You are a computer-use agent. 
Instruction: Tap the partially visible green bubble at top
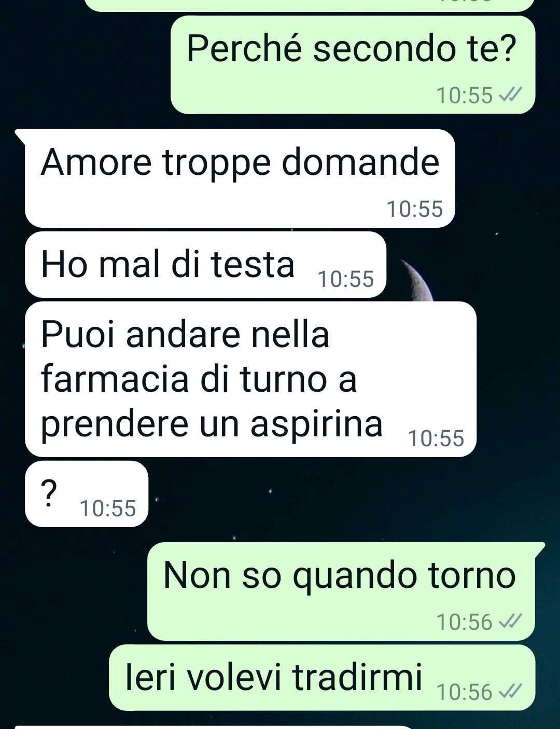pyautogui.click(x=309, y=5)
